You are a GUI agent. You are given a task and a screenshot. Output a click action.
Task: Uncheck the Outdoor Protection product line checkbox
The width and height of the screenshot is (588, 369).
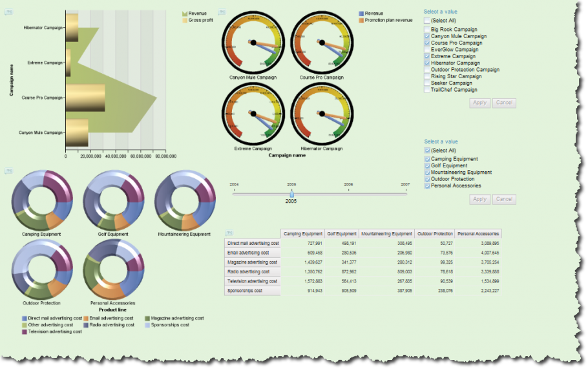tap(427, 179)
